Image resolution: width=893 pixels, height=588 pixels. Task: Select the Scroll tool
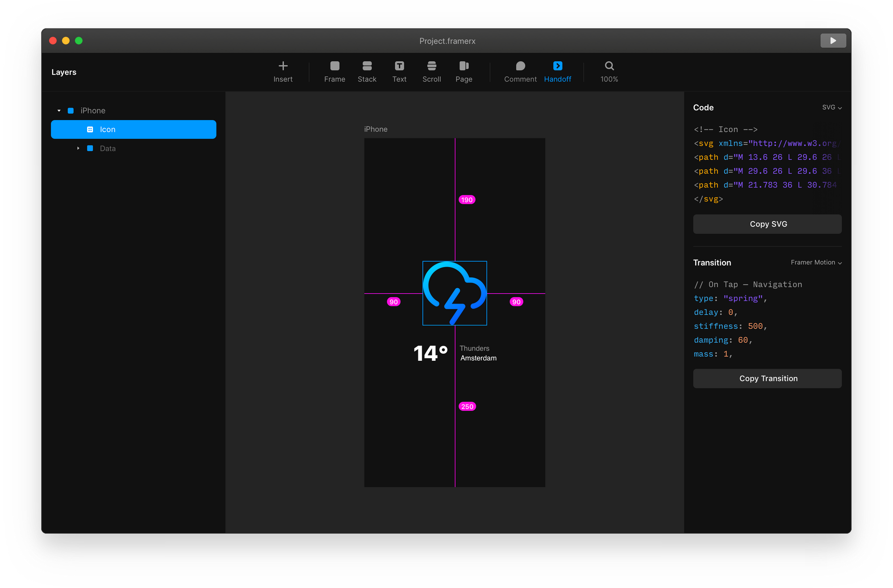click(x=431, y=66)
